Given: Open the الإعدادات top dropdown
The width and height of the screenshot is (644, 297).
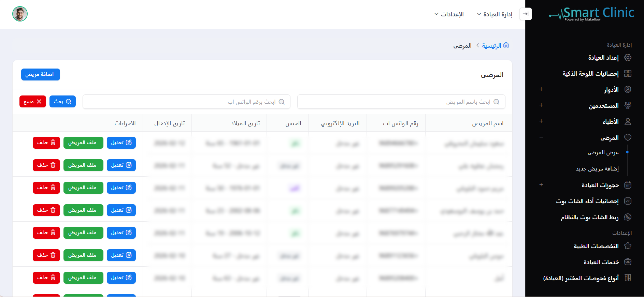Looking at the screenshot, I should point(449,14).
